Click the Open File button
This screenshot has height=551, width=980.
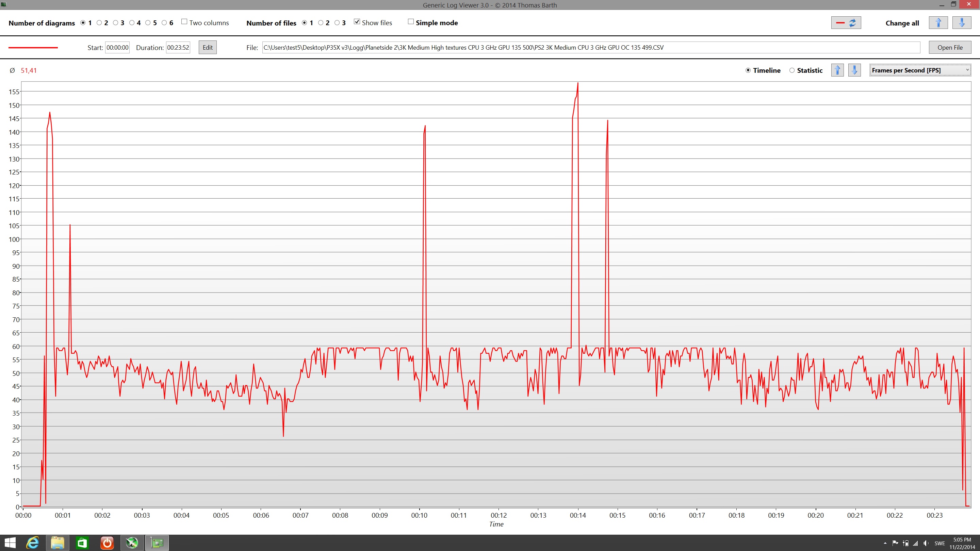point(950,47)
